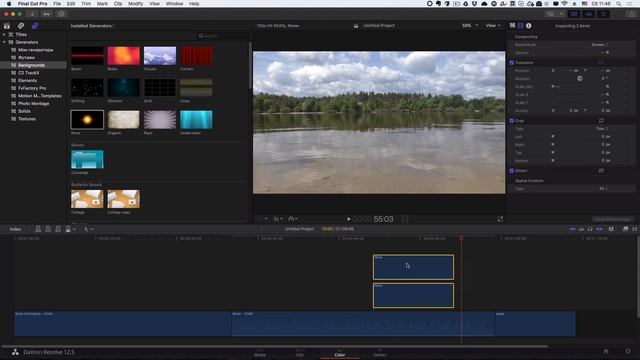Open the Clip menu

click(118, 4)
